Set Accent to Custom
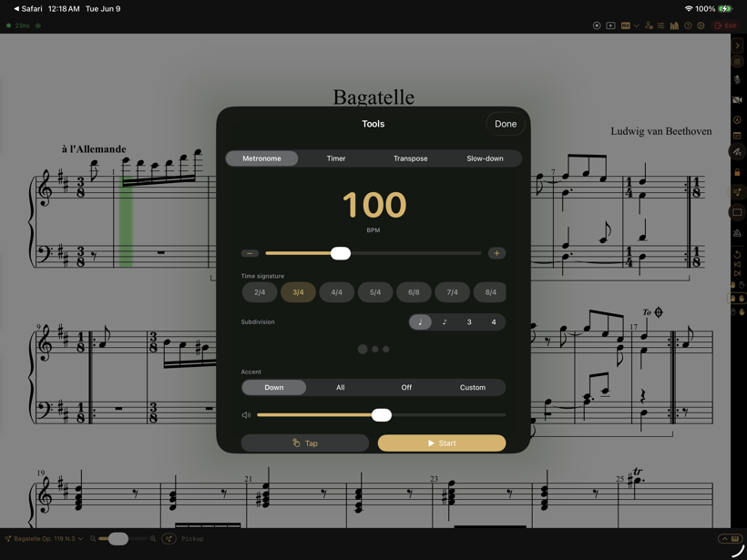 coord(473,388)
